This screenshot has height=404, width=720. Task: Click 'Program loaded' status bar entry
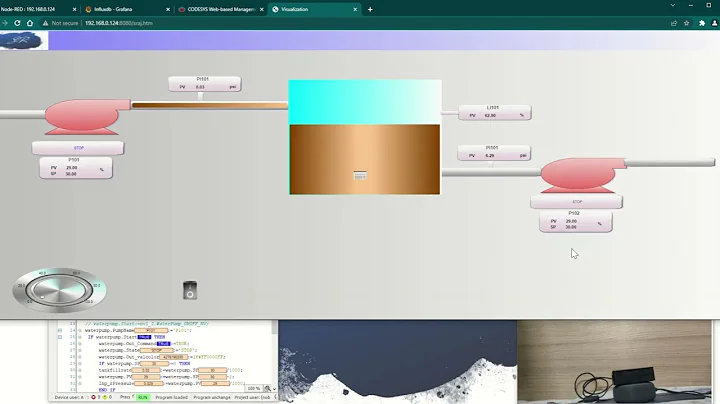[171, 397]
